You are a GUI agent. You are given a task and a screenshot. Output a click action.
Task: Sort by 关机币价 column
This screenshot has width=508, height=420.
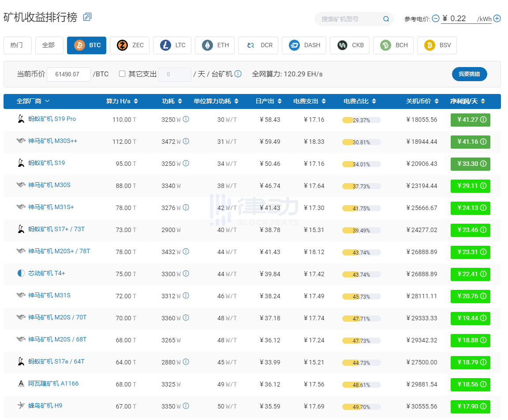click(422, 101)
